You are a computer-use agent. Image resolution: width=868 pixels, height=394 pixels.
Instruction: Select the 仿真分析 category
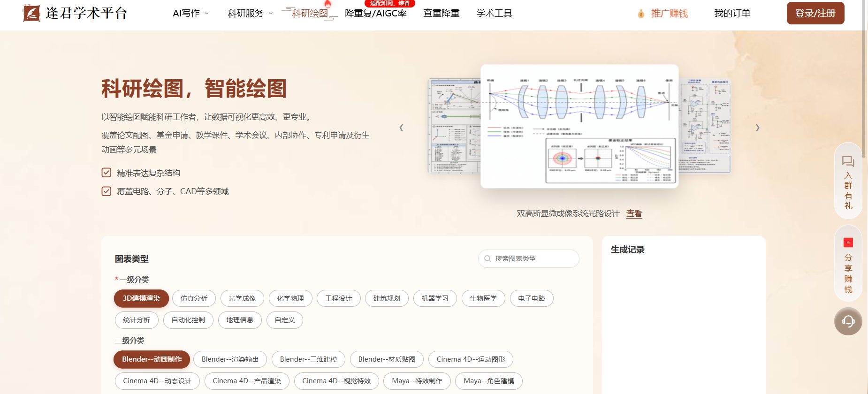tap(194, 298)
